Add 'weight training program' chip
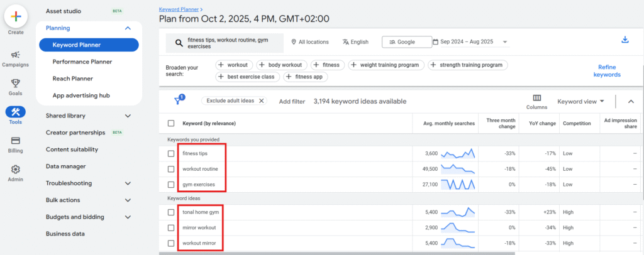This screenshot has height=255, width=644. coord(386,65)
